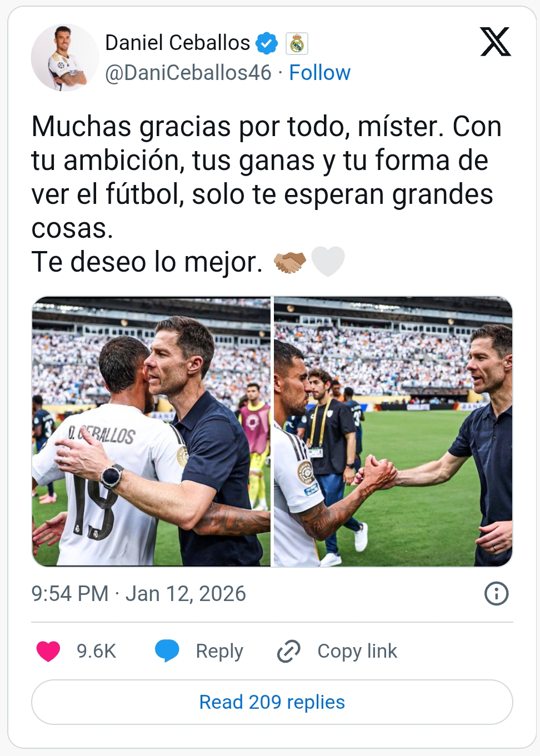Open Daniel Ceballos profile avatar
This screenshot has height=756, width=540.
(x=65, y=58)
